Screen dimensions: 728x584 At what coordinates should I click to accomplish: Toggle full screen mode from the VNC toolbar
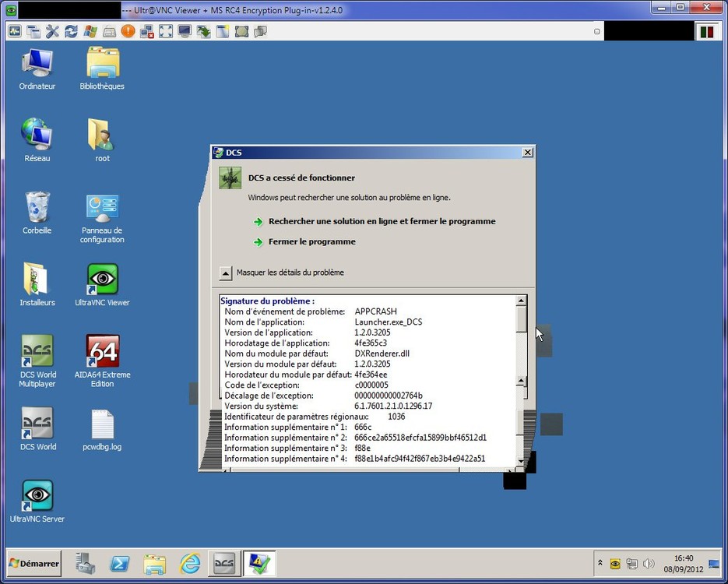pos(165,31)
